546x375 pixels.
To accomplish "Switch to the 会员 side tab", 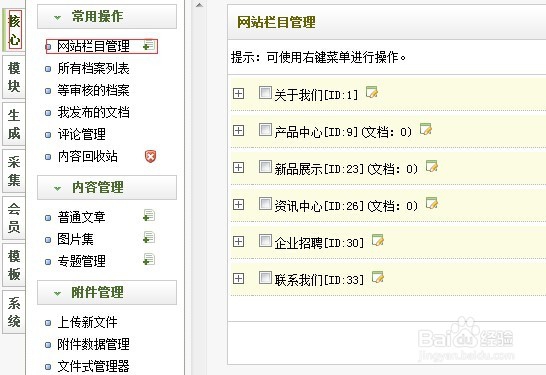I will (14, 218).
